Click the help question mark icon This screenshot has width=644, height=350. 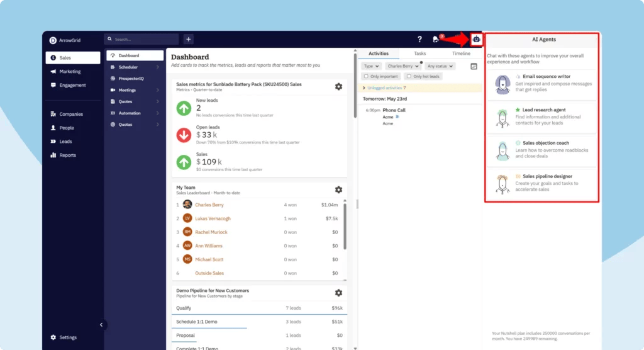(x=419, y=39)
